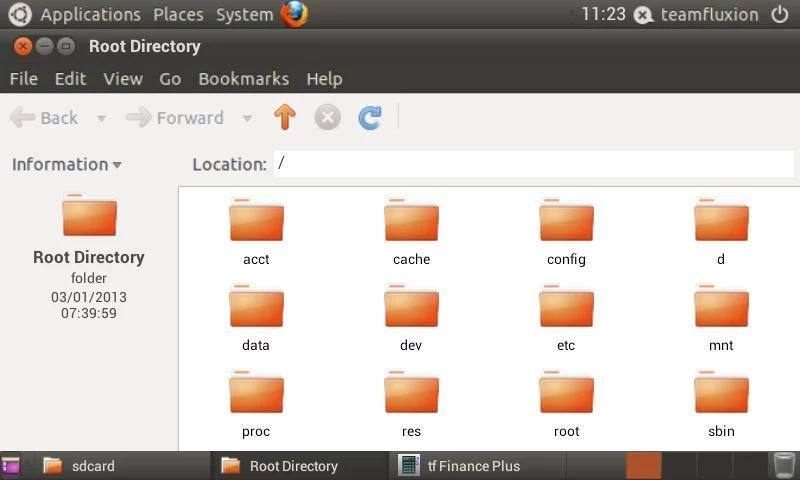This screenshot has height=480, width=800.
Task: Open the Firefox browser launcher
Action: [x=294, y=14]
